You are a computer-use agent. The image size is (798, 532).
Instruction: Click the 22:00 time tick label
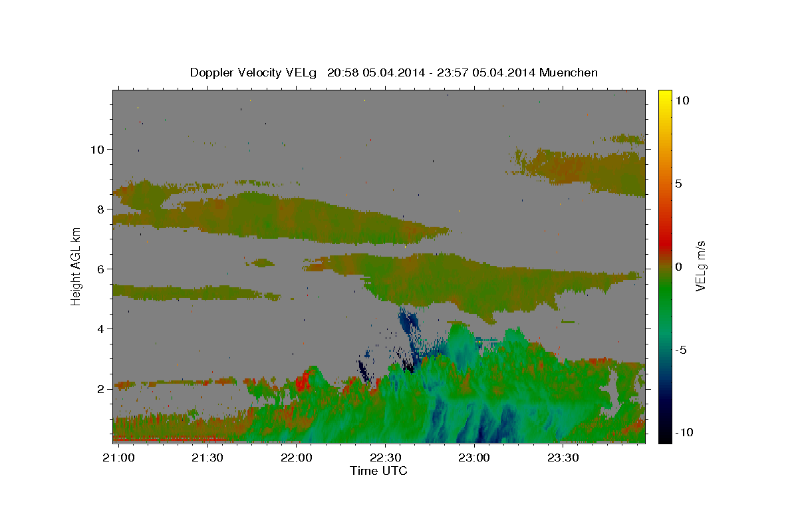[x=296, y=458]
